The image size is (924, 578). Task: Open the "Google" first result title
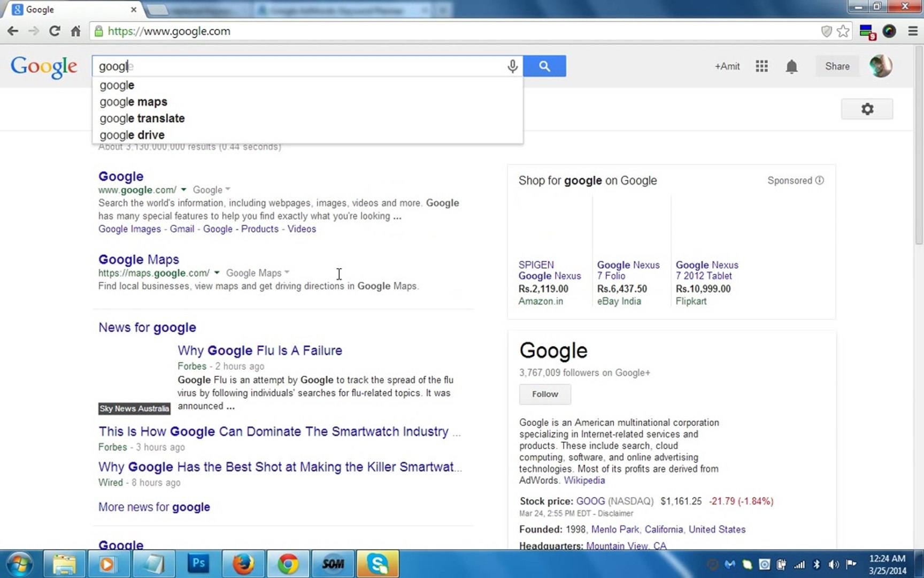point(121,176)
